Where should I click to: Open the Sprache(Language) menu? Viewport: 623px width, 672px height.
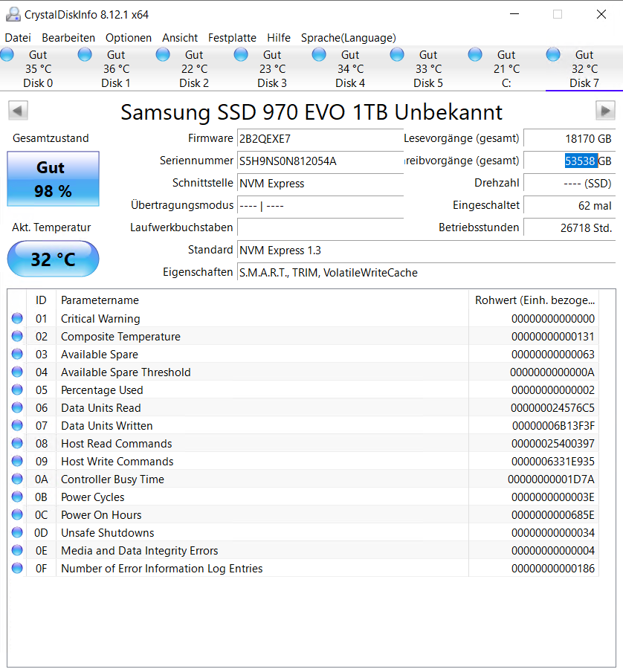click(x=349, y=38)
